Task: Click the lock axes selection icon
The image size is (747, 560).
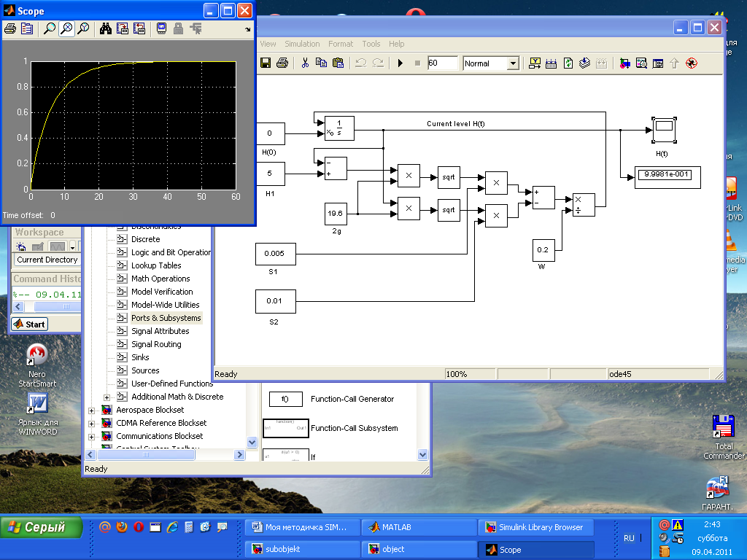Action: point(178,29)
